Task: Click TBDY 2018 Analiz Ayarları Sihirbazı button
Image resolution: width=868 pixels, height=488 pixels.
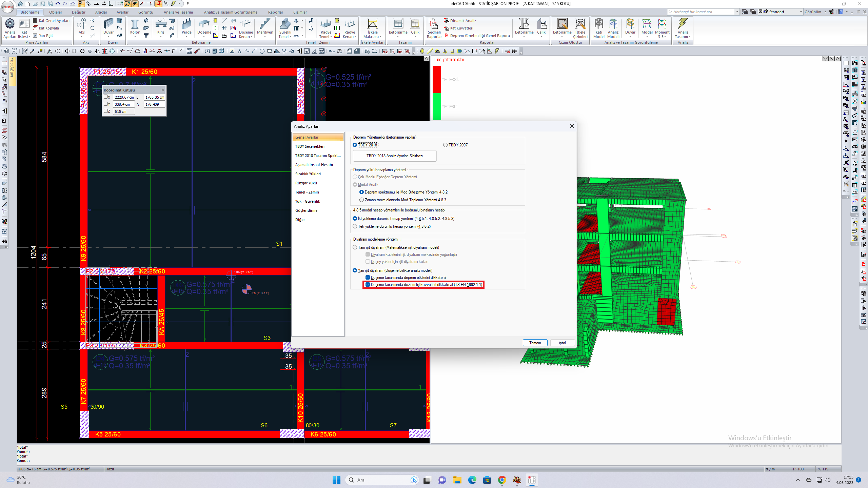Action: [x=395, y=156]
